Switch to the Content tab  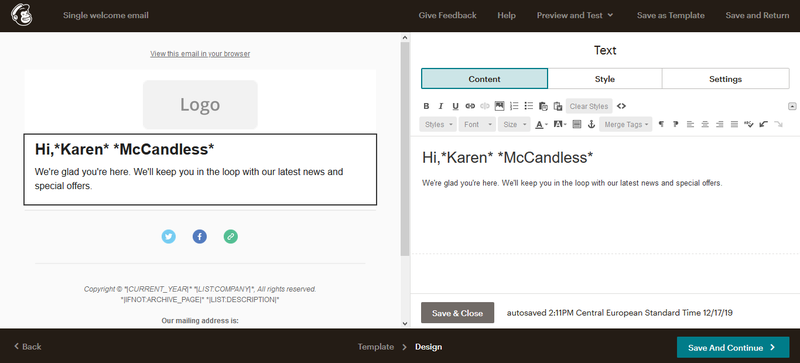tap(484, 79)
